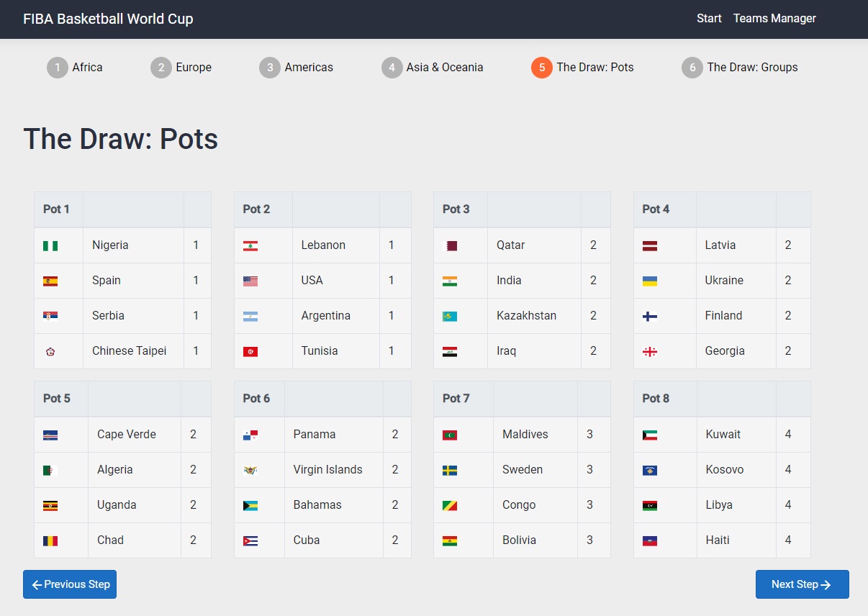
Task: Click the Next Step button
Action: 803,584
